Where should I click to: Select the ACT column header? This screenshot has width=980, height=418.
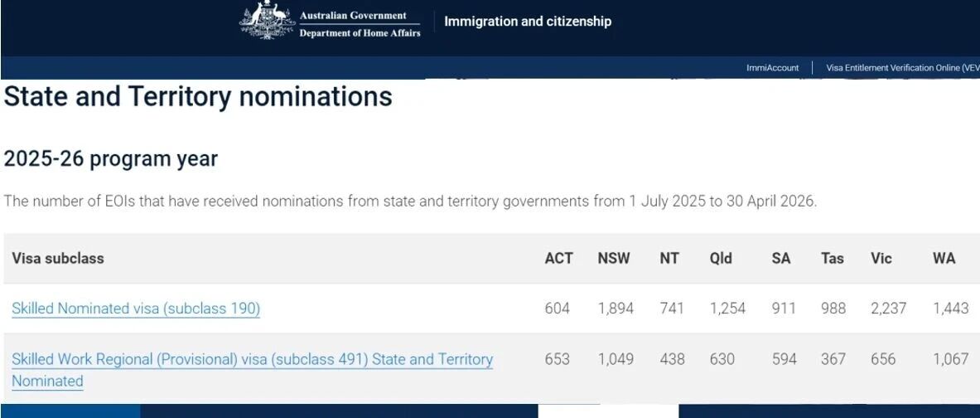[x=558, y=258]
